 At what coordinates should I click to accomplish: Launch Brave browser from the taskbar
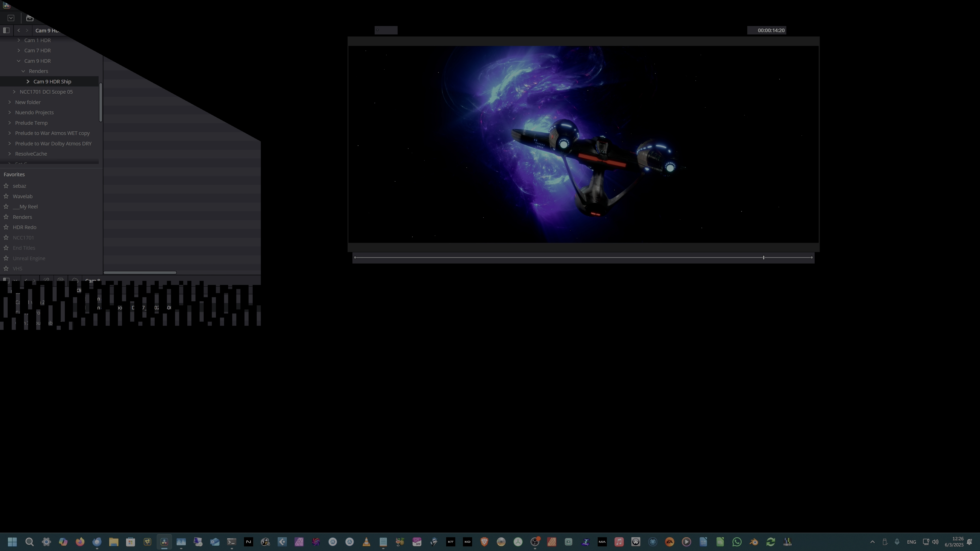click(484, 542)
